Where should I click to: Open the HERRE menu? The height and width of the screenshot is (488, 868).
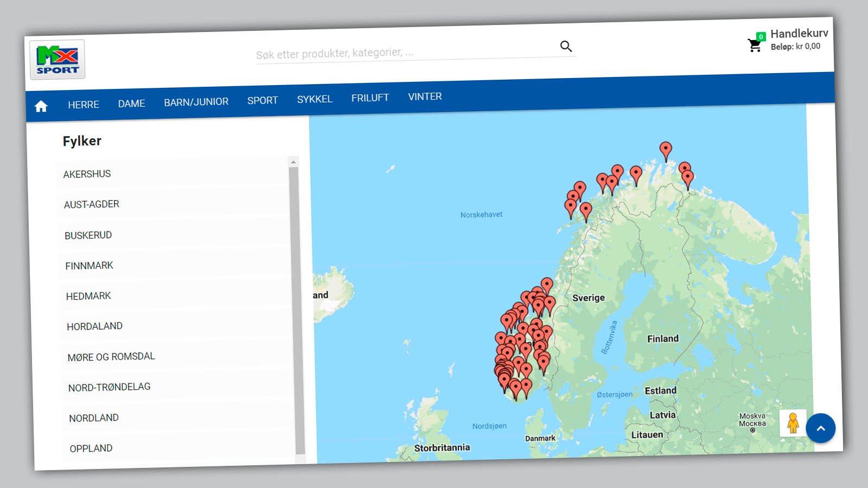[x=84, y=105]
